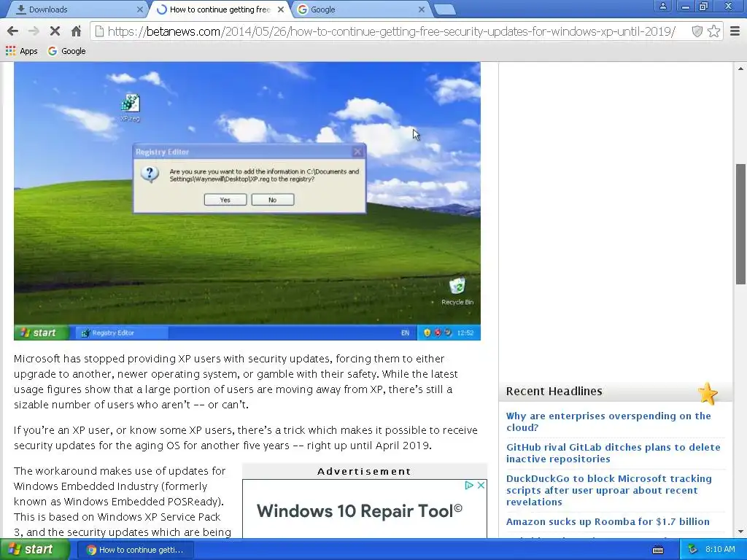Select the Chrome taskbar button
Screen dimensions: 747x560
click(x=135, y=550)
